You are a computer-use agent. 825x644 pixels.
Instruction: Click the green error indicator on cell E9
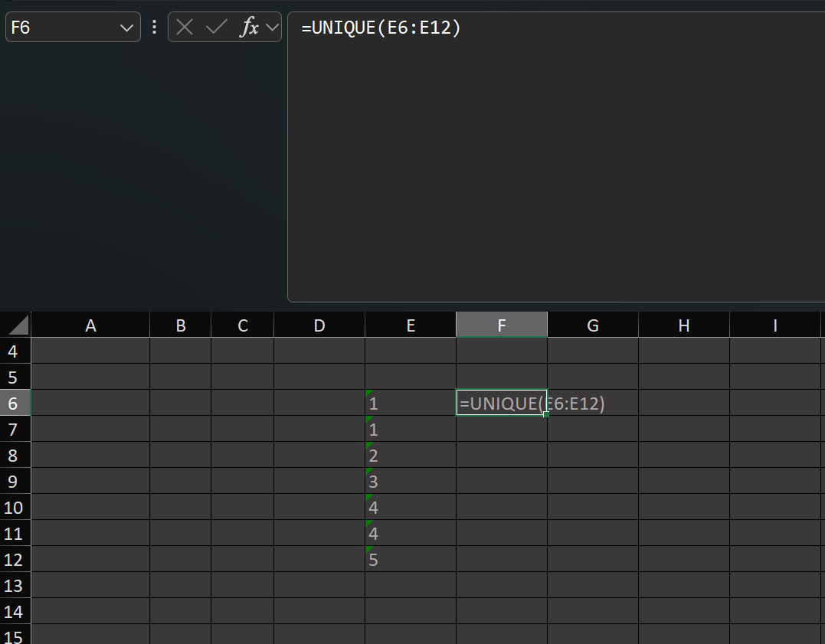pos(368,471)
